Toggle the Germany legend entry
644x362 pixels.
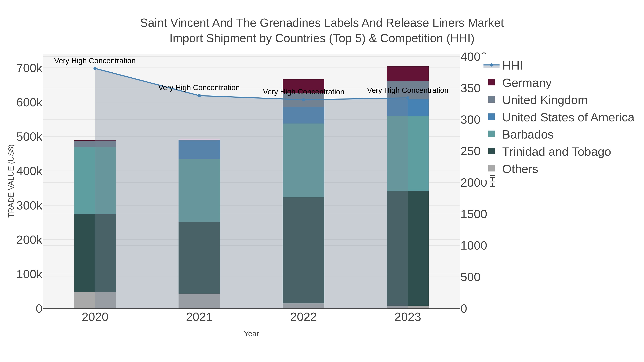coord(520,83)
